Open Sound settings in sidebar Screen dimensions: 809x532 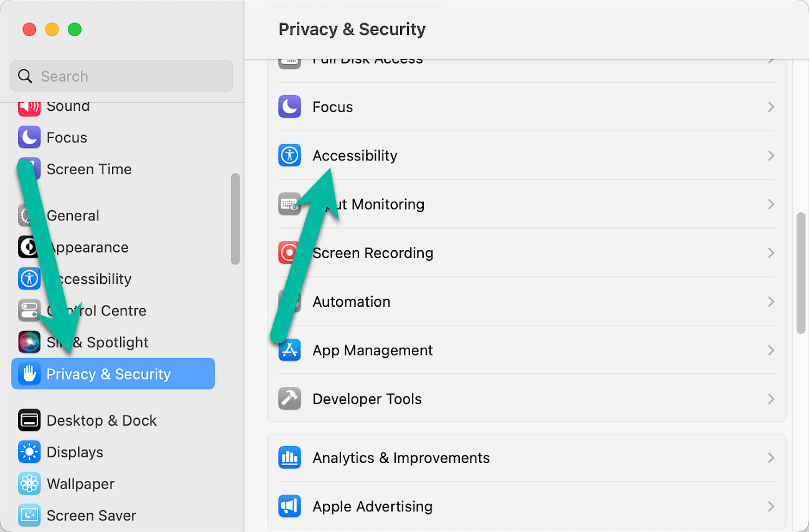pyautogui.click(x=68, y=106)
